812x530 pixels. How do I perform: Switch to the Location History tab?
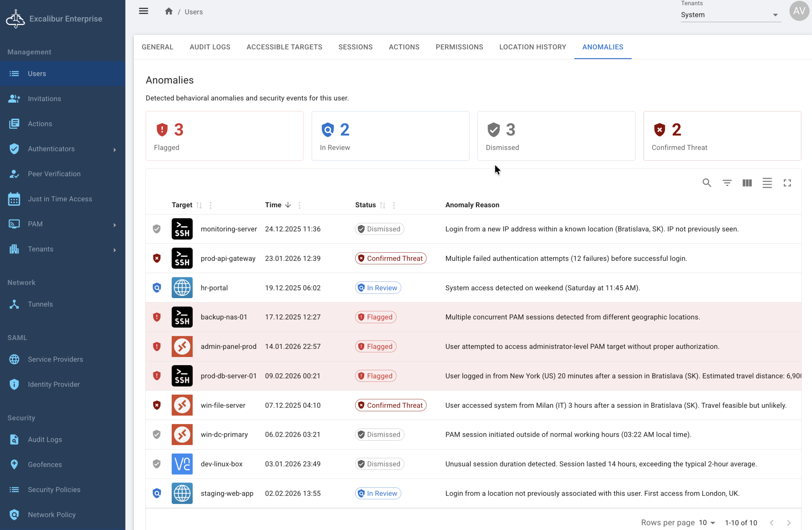point(532,47)
